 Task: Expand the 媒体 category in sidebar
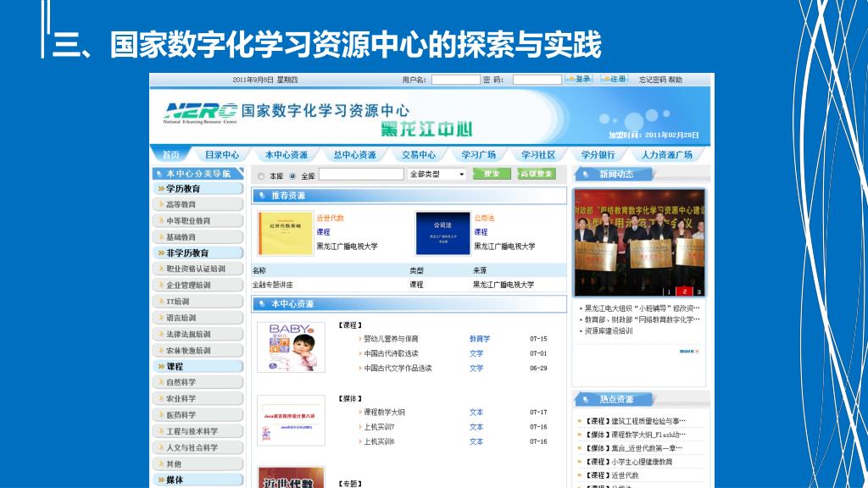pos(198,480)
